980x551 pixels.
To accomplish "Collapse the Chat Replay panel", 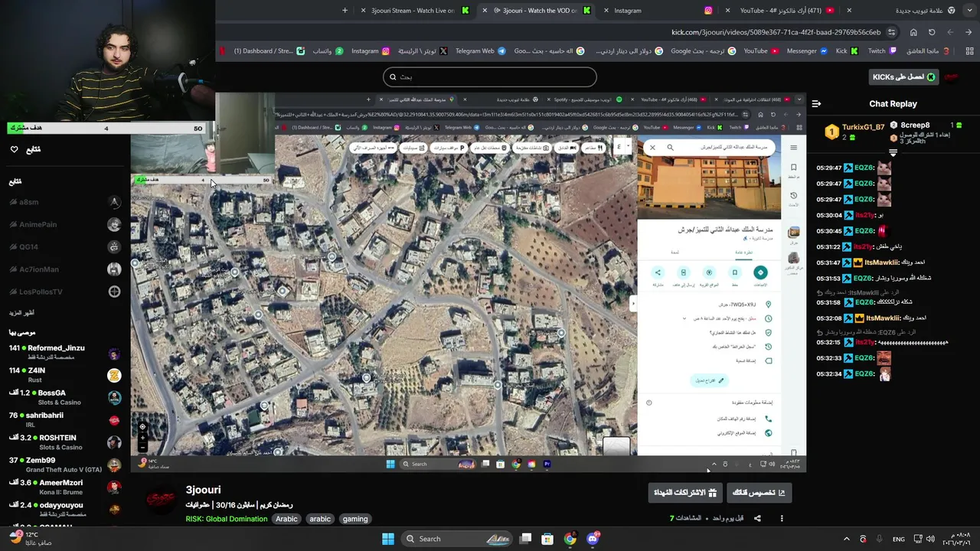I will click(x=816, y=103).
